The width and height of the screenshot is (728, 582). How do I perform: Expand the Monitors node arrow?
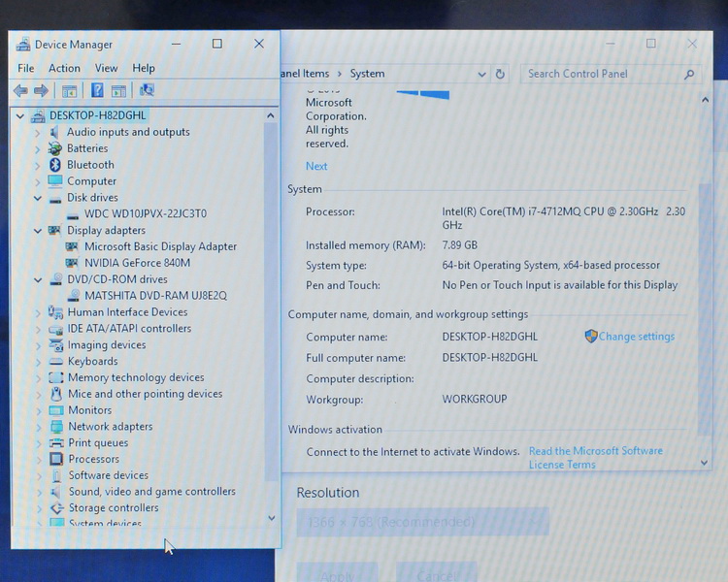(x=38, y=411)
